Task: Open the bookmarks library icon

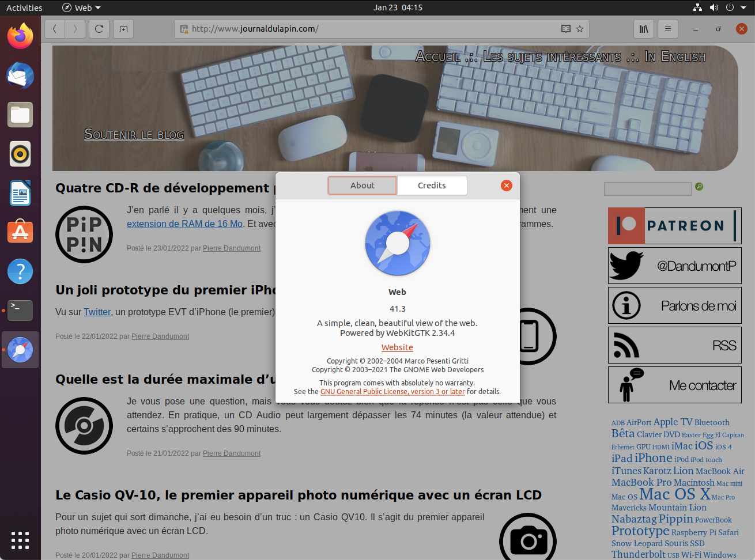Action: click(644, 29)
